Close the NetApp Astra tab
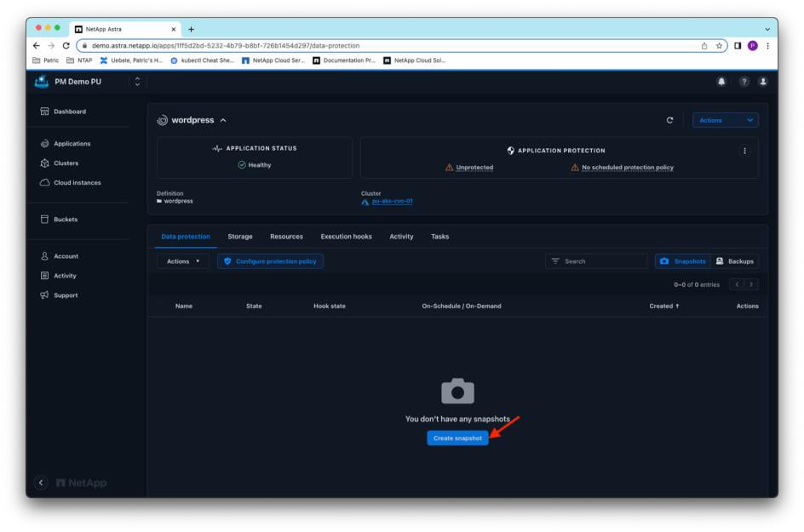Image resolution: width=804 pixels, height=532 pixels. (x=173, y=29)
